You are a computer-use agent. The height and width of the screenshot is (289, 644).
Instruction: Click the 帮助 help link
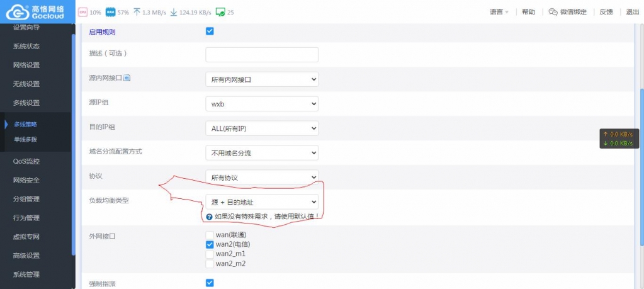pos(529,12)
